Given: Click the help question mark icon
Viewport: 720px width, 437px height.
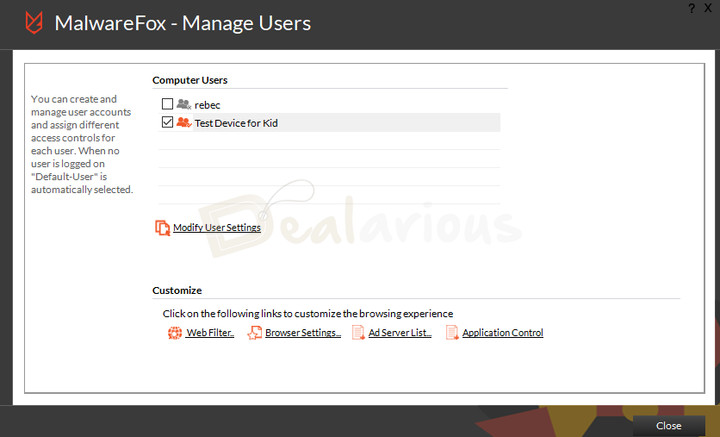Looking at the screenshot, I should [x=692, y=8].
